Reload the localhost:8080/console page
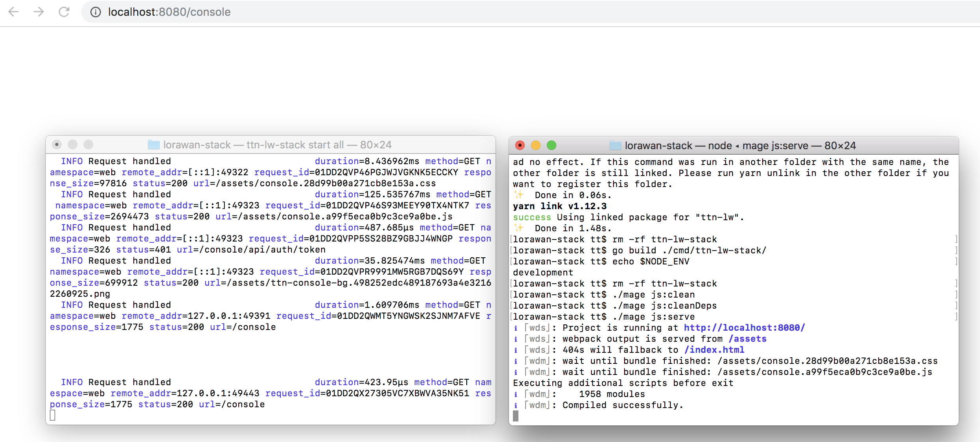Viewport: 980px width, 442px height. point(64,12)
